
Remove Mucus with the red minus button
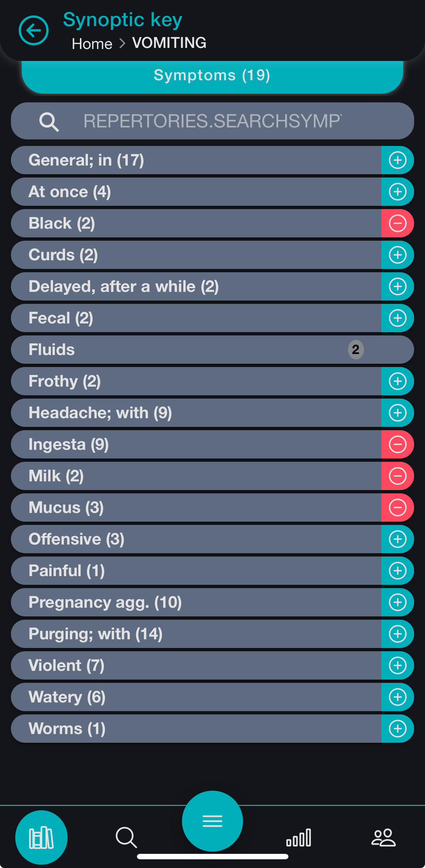(x=397, y=508)
